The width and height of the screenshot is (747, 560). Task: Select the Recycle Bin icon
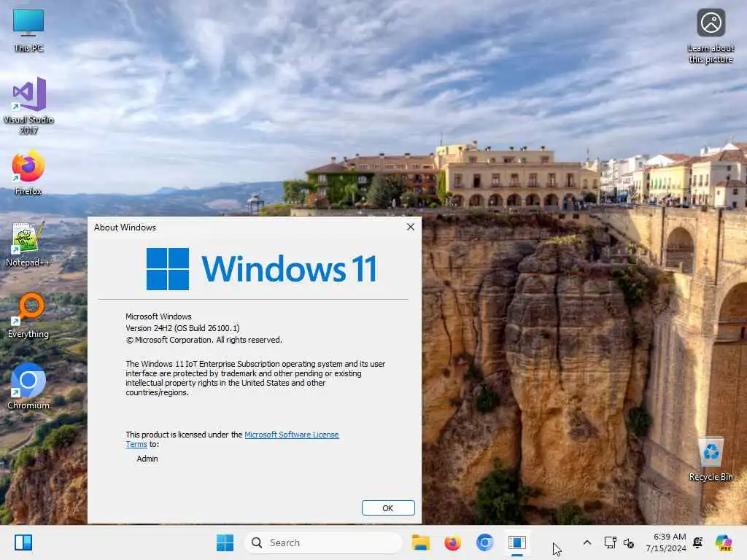(711, 459)
